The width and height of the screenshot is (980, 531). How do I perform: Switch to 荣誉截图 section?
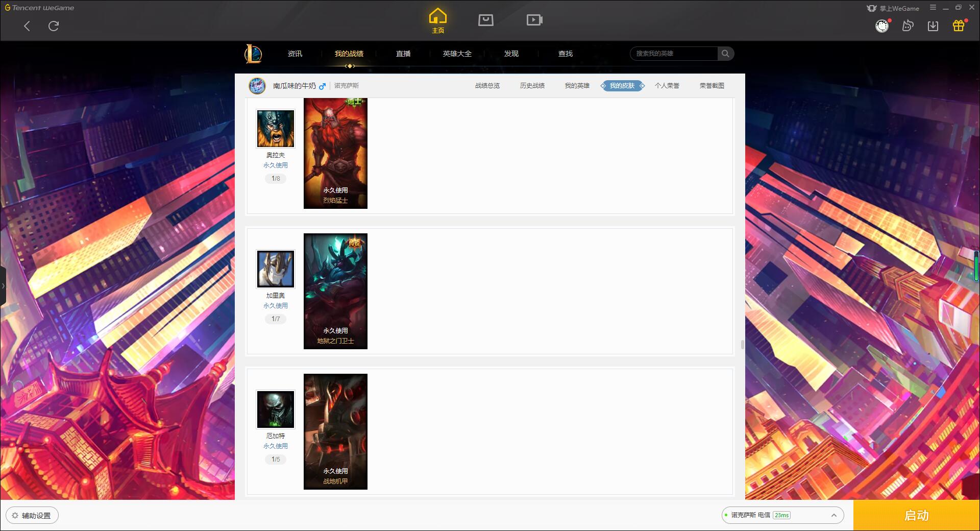pyautogui.click(x=712, y=86)
